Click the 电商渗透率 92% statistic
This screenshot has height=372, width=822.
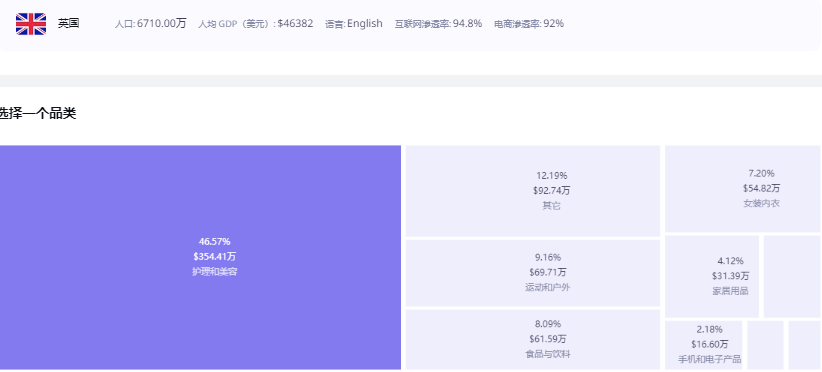[x=529, y=24]
